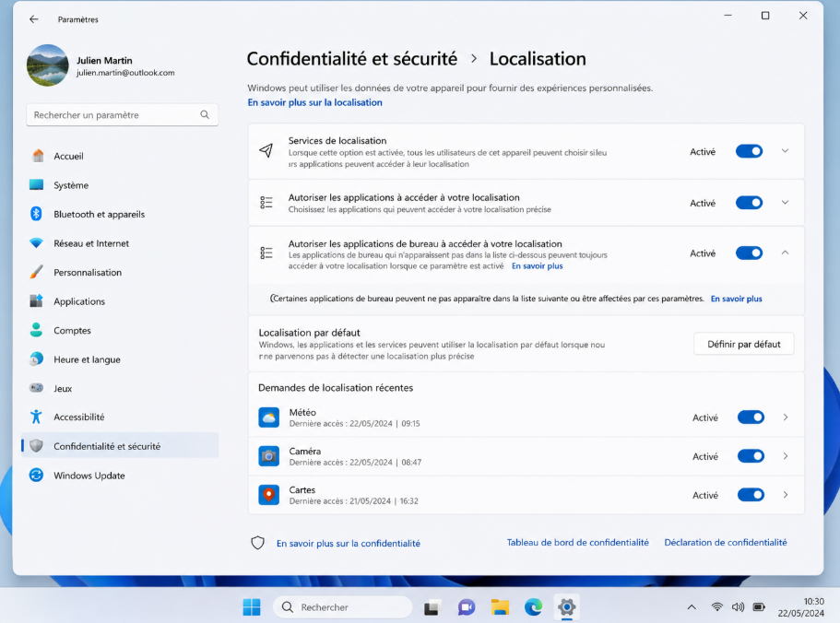Click the Confidentialité et sécurité shield icon
This screenshot has height=623, width=840.
37,446
